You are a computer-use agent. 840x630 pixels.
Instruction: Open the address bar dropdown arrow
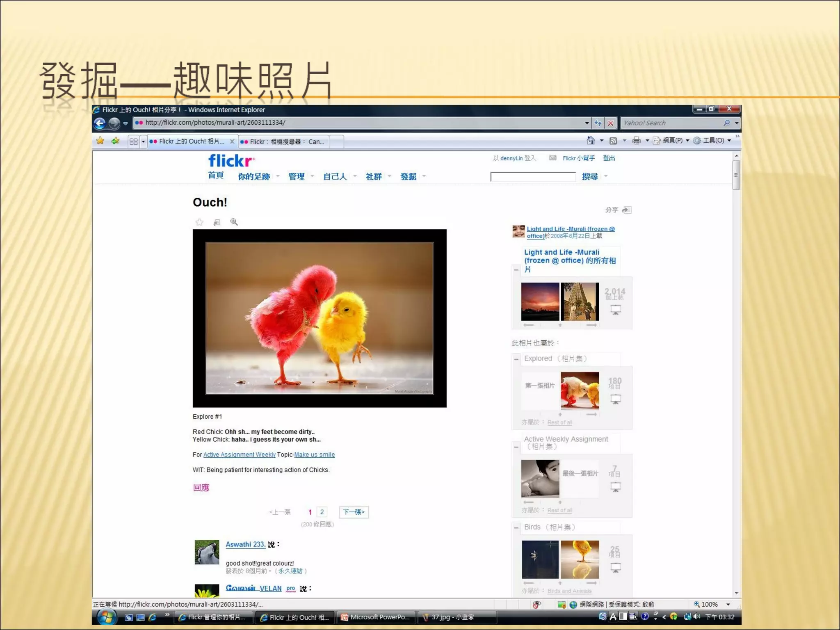point(587,123)
